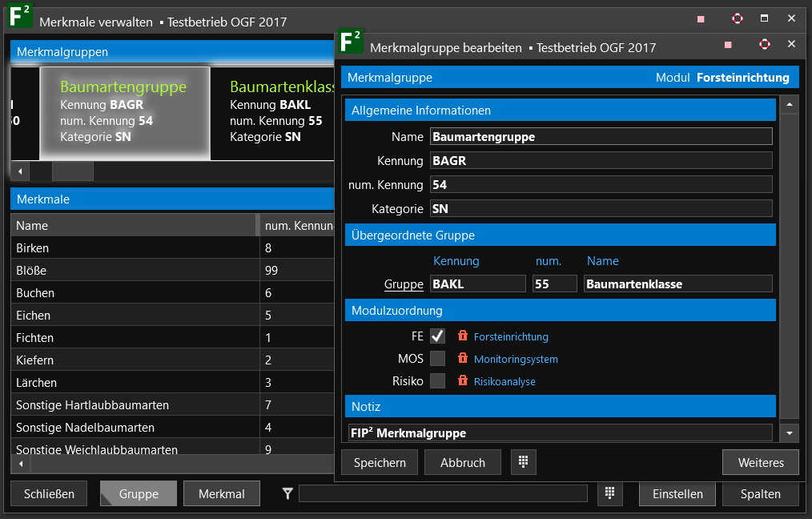Click the pink square icon in edit dialog
This screenshot has width=812, height=519.
point(728,45)
